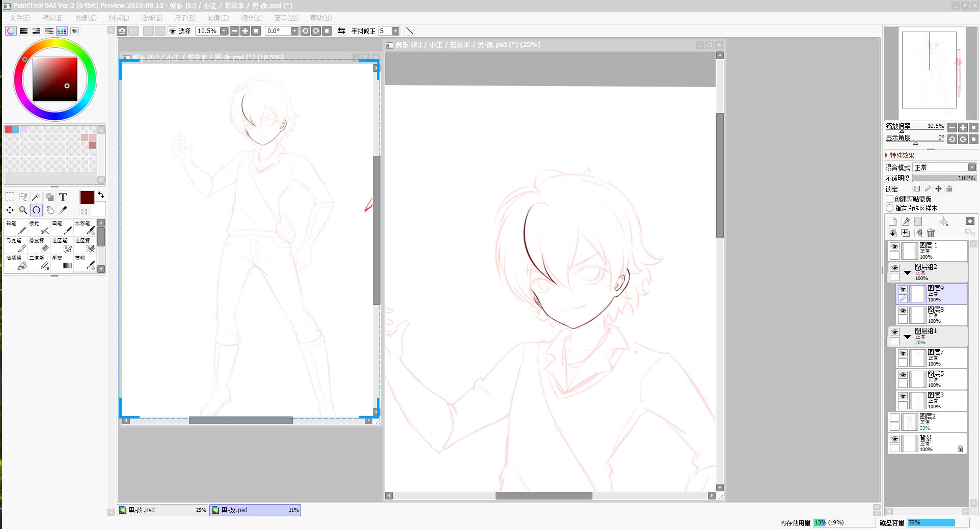
Task: Select the hand pan tool
Action: point(49,210)
